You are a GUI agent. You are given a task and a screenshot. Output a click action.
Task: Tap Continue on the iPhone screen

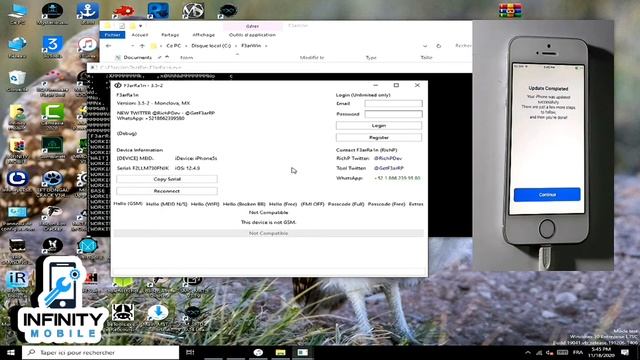tap(547, 195)
